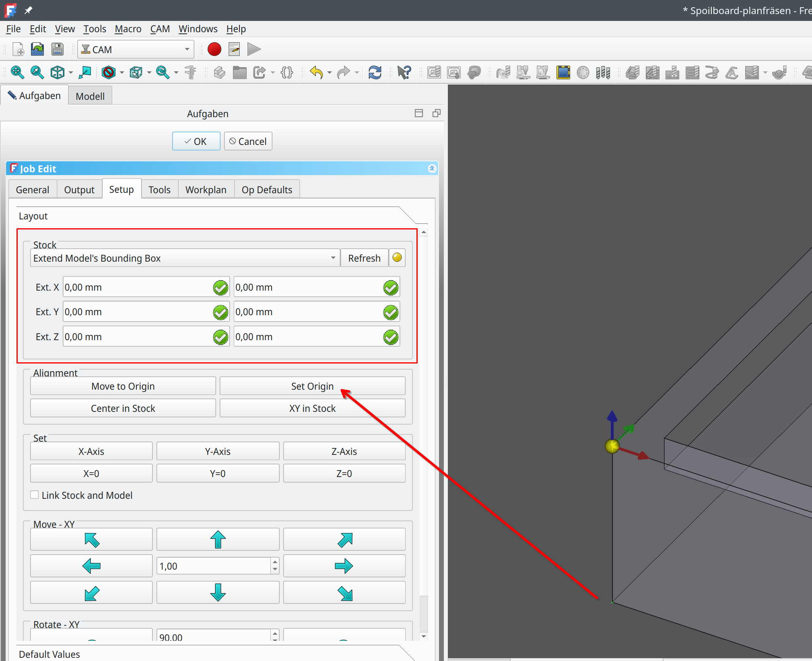Click the Ext. Z first input field
The image size is (812, 661).
(x=138, y=337)
